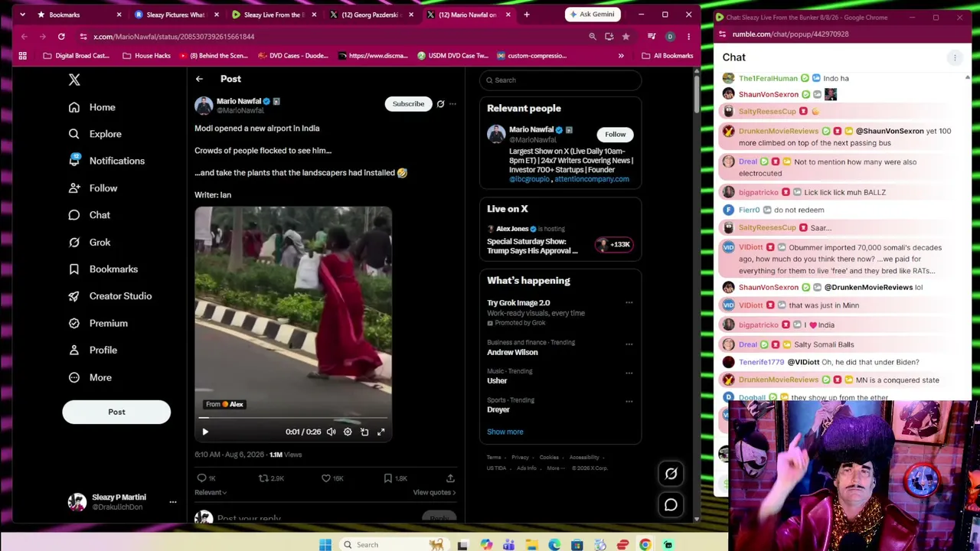Open a new browser tab
Screen dimensions: 980x551
pos(527,15)
